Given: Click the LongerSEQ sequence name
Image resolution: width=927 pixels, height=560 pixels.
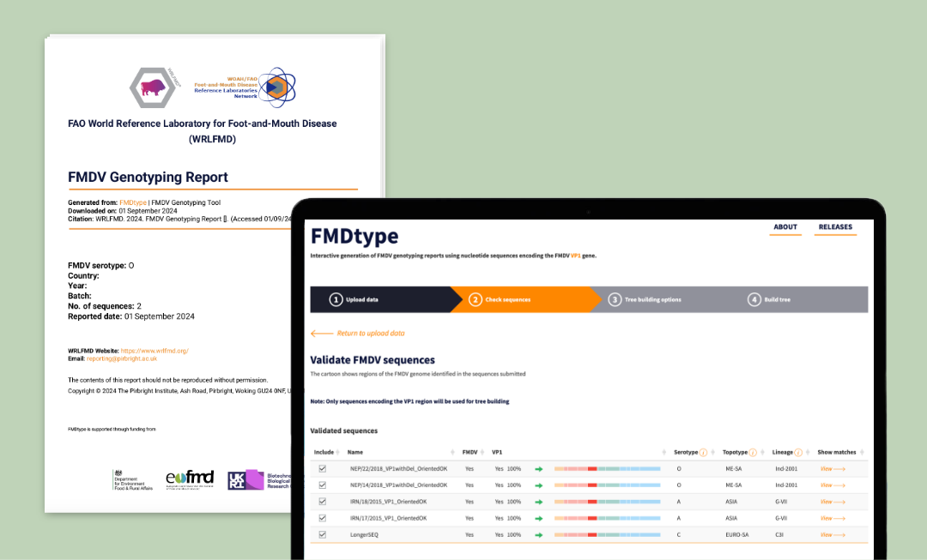Looking at the screenshot, I should point(364,535).
